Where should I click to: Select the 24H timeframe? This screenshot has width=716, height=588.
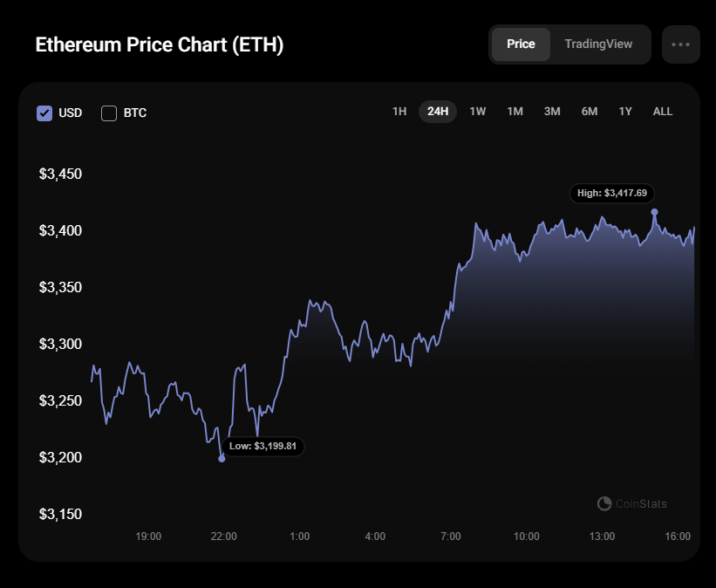pyautogui.click(x=437, y=112)
